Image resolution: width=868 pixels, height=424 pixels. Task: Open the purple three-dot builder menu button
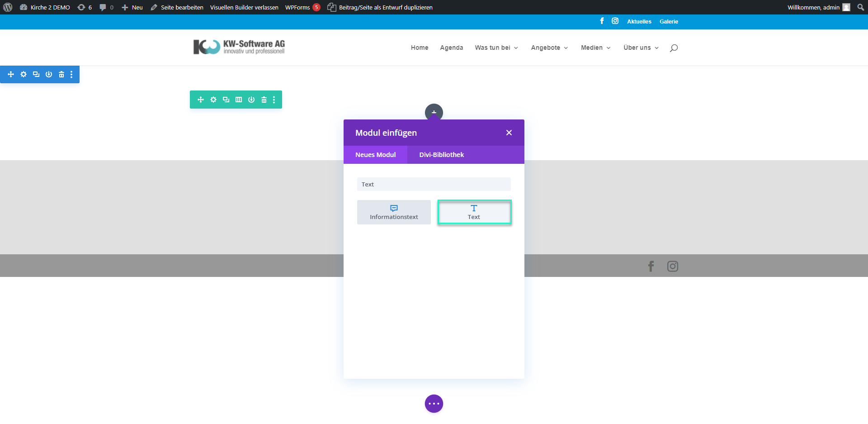pos(434,404)
